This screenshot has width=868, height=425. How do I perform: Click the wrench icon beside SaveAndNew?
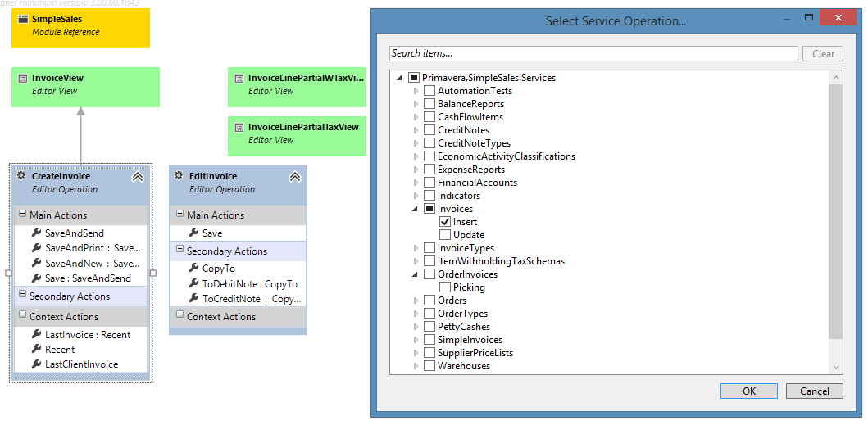point(37,264)
